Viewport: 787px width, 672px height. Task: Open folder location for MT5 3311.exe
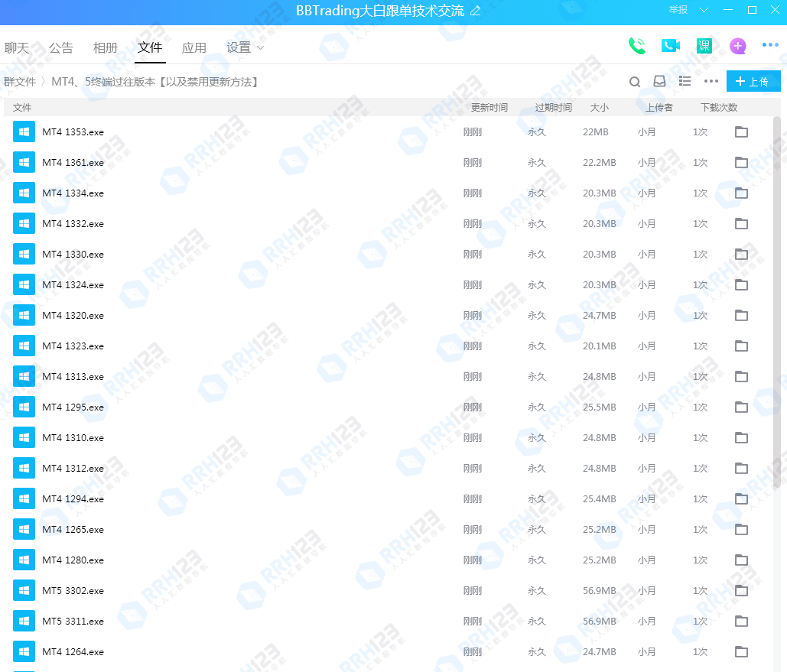click(x=741, y=622)
